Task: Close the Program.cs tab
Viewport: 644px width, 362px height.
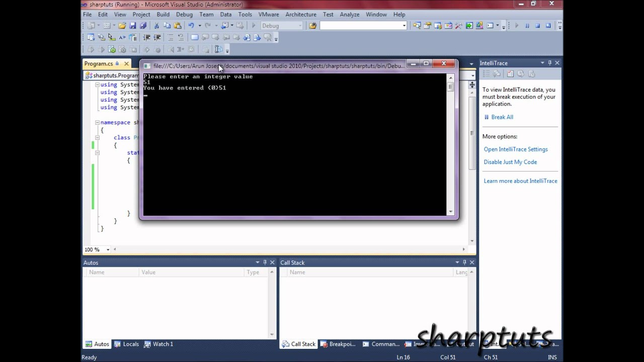Action: (127, 64)
